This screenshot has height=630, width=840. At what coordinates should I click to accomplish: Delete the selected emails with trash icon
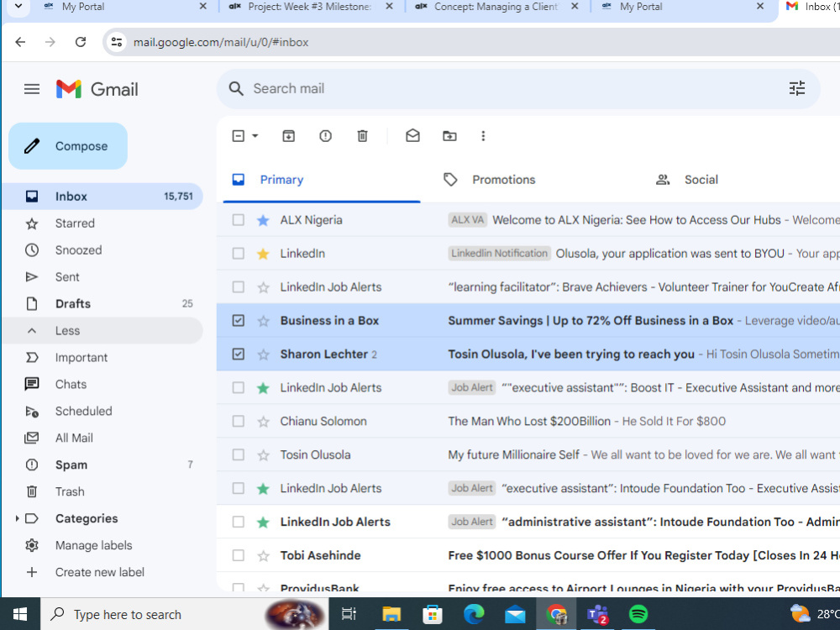(362, 136)
